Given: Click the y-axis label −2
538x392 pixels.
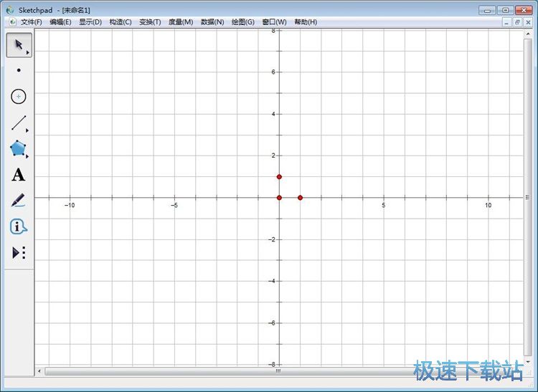Looking at the screenshot, I should pyautogui.click(x=272, y=239).
